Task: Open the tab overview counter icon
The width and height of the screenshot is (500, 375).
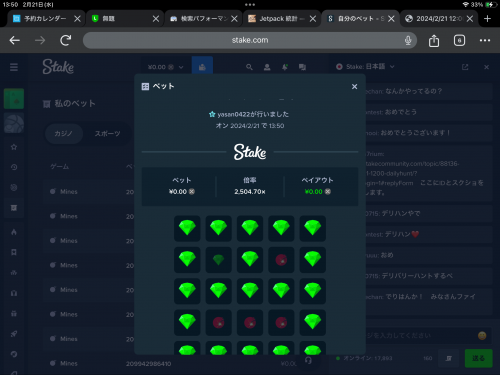Action: tap(459, 40)
